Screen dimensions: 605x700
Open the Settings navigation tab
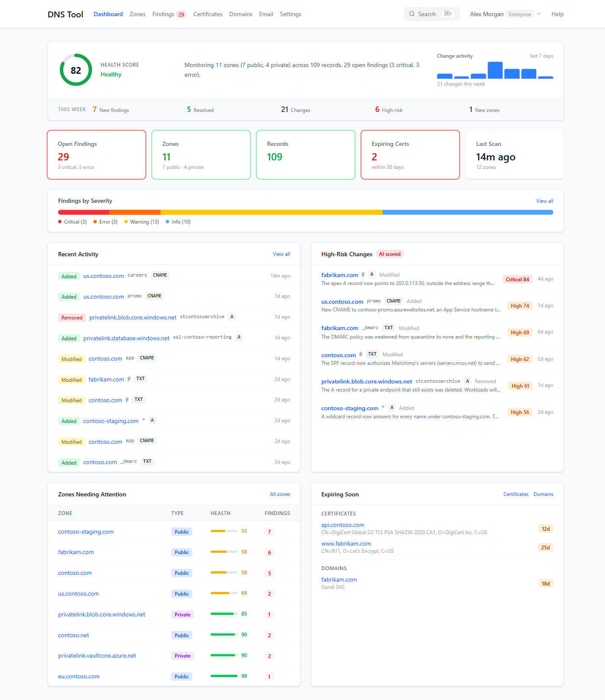click(290, 14)
